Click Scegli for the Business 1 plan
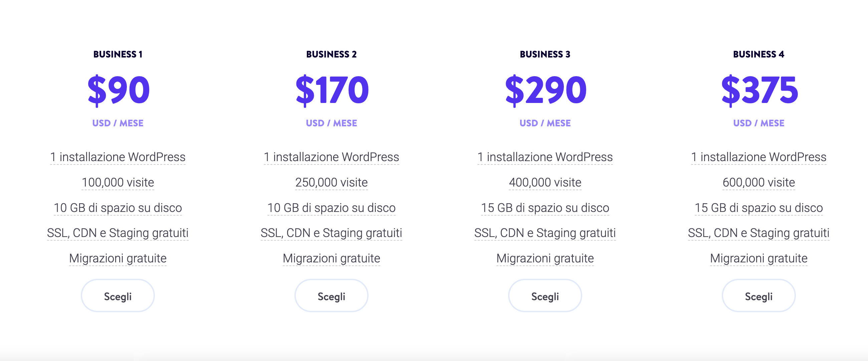This screenshot has width=868, height=361. pyautogui.click(x=118, y=296)
